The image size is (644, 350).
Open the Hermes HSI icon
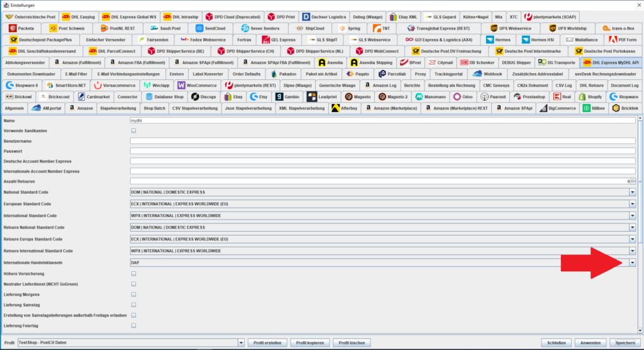(526, 40)
